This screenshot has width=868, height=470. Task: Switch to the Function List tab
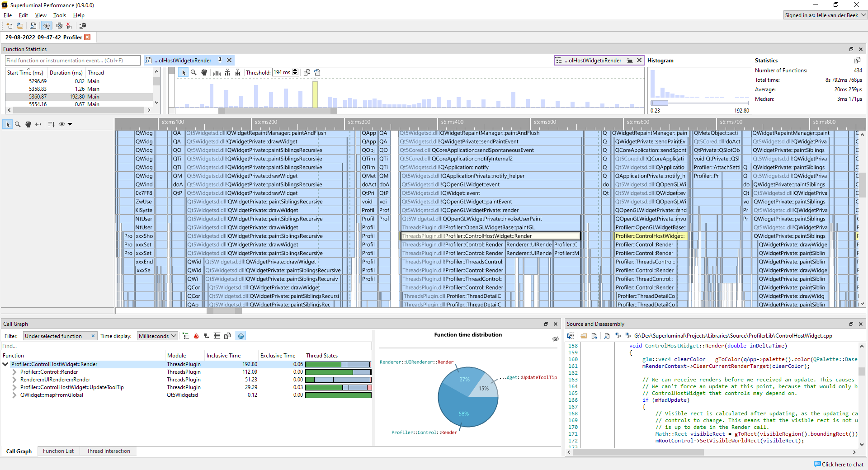(58, 451)
